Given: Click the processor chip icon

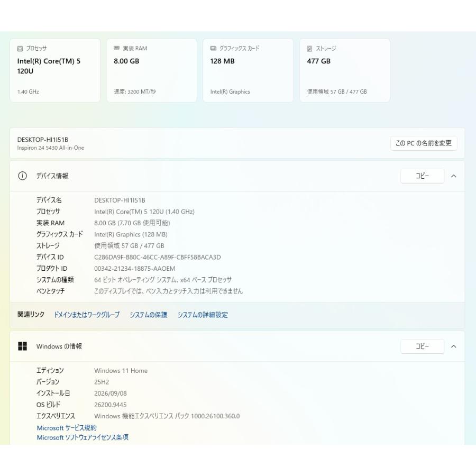Looking at the screenshot, I should pyautogui.click(x=20, y=49).
